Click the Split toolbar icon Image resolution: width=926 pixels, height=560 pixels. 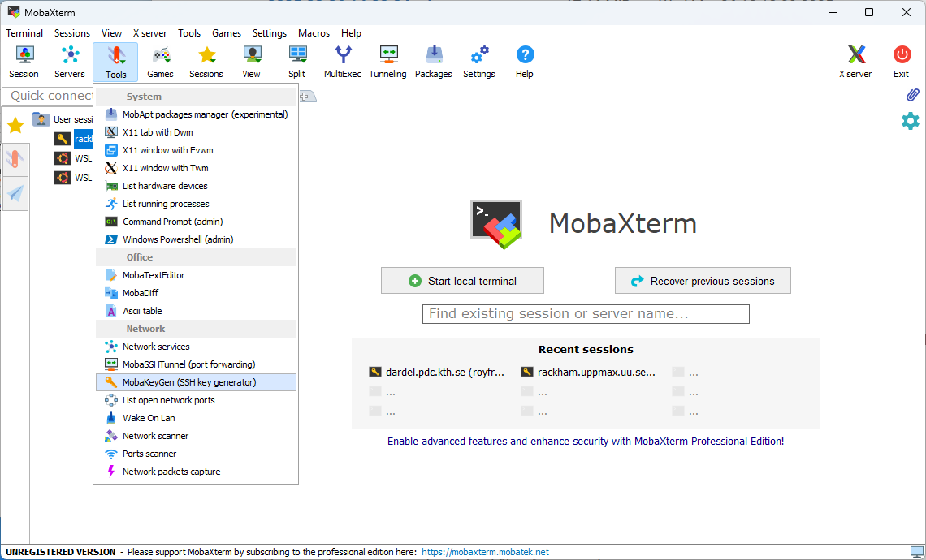click(297, 62)
